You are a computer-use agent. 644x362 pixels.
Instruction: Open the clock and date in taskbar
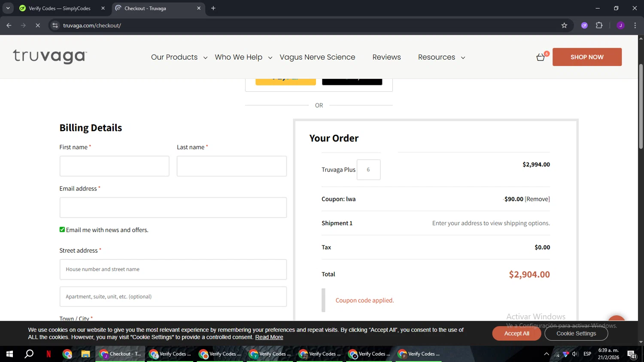pyautogui.click(x=608, y=354)
